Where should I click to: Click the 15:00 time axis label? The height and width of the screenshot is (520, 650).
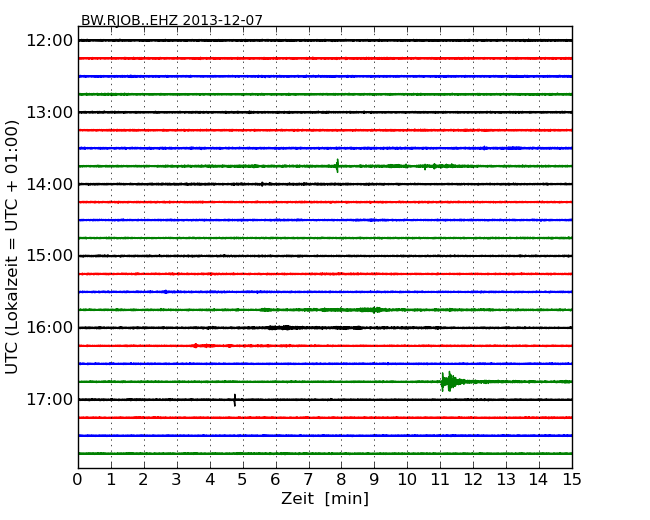49,256
